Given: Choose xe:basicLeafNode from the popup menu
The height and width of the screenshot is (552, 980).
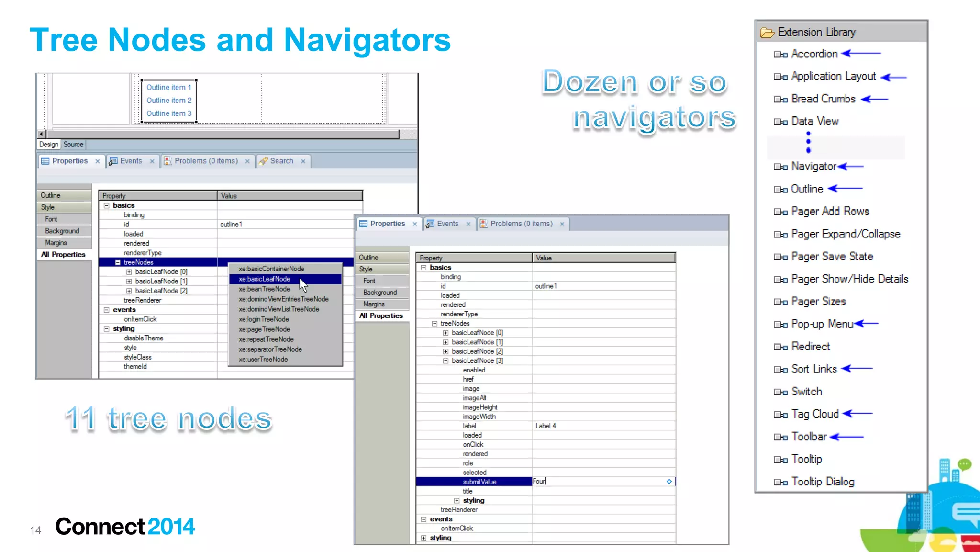Looking at the screenshot, I should click(x=285, y=279).
